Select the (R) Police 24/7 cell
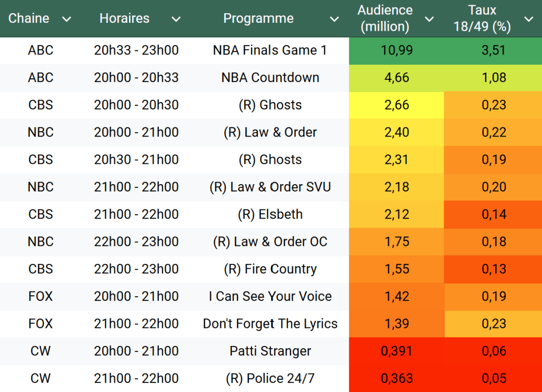This screenshot has width=542, height=392. [270, 379]
